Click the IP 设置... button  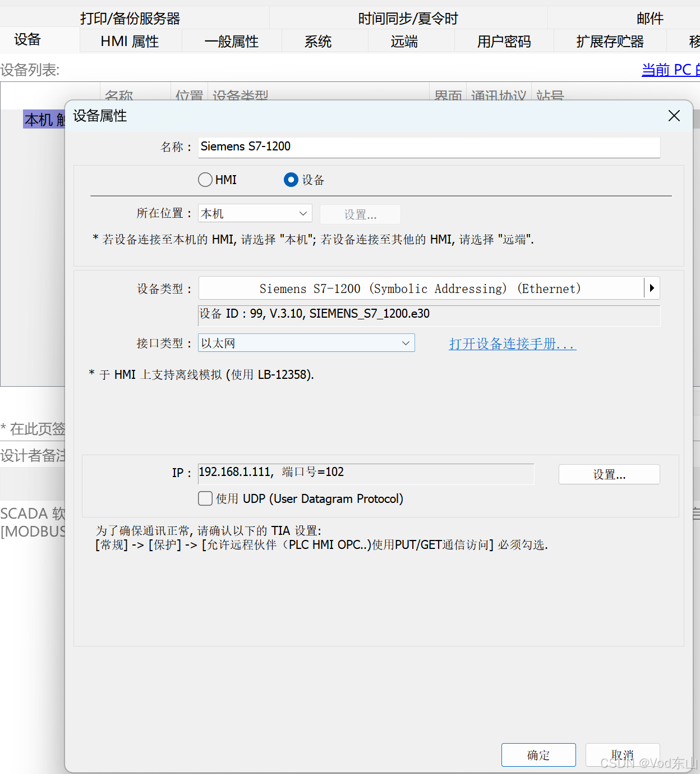(609, 474)
